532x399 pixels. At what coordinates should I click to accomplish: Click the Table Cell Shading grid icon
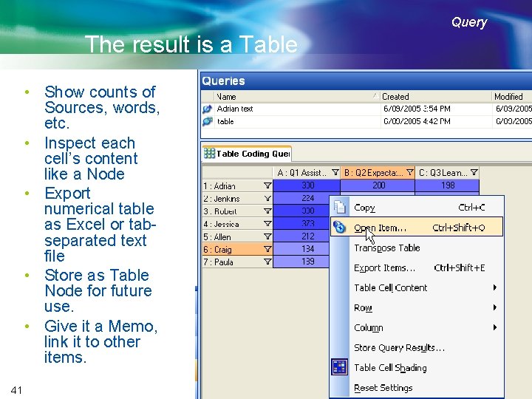[339, 367]
